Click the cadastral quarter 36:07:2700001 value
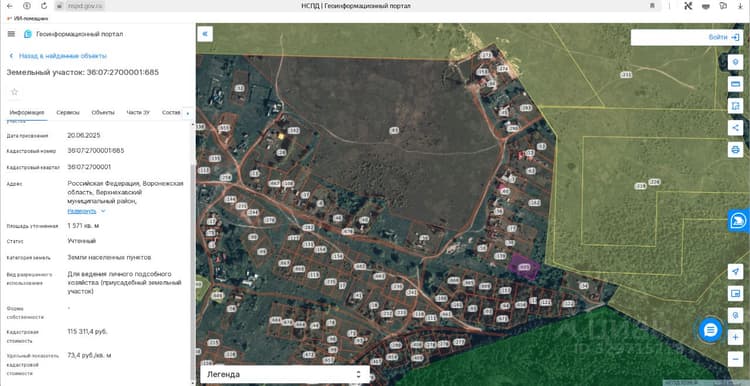Image resolution: width=750 pixels, height=386 pixels. click(89, 167)
